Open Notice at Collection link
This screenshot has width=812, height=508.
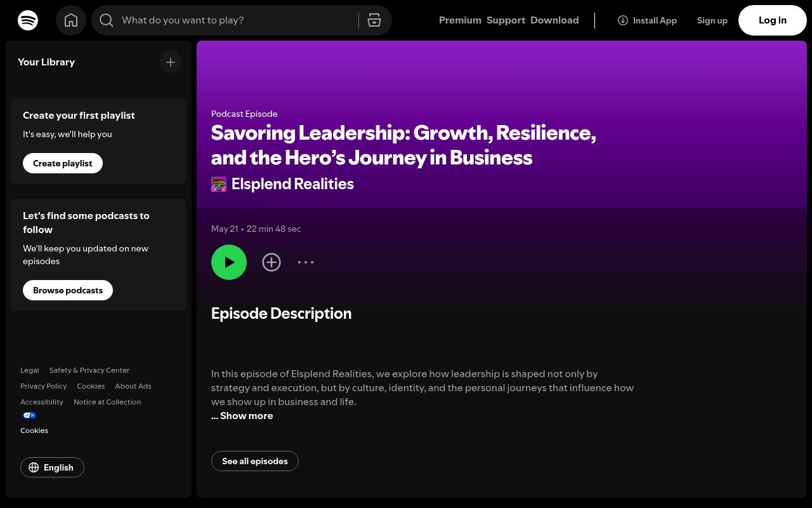pos(107,402)
